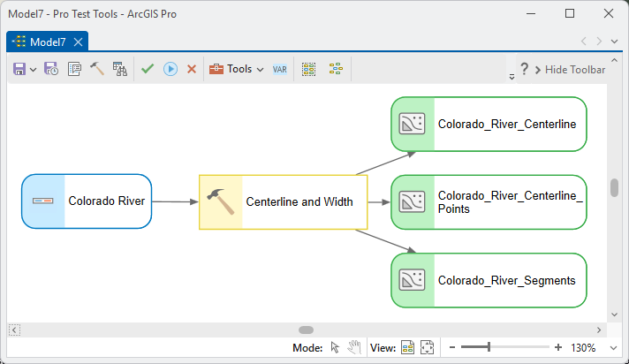Open the tab list dropdown chevron

tap(614, 42)
